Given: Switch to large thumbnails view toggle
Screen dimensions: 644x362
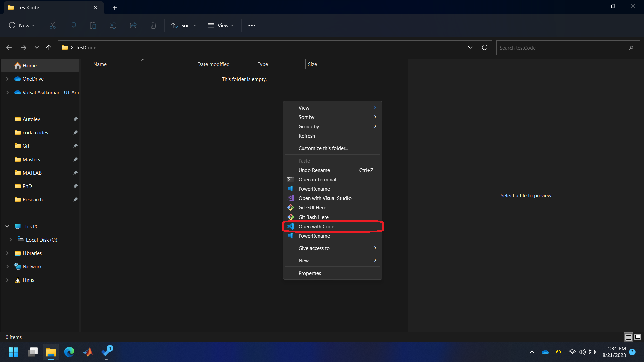Looking at the screenshot, I should pyautogui.click(x=638, y=337).
